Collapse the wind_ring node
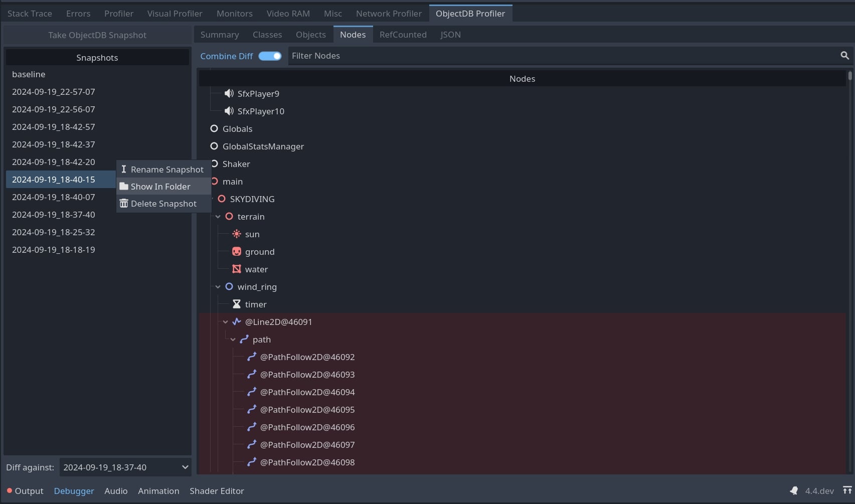Image resolution: width=855 pixels, height=504 pixels. tap(218, 286)
